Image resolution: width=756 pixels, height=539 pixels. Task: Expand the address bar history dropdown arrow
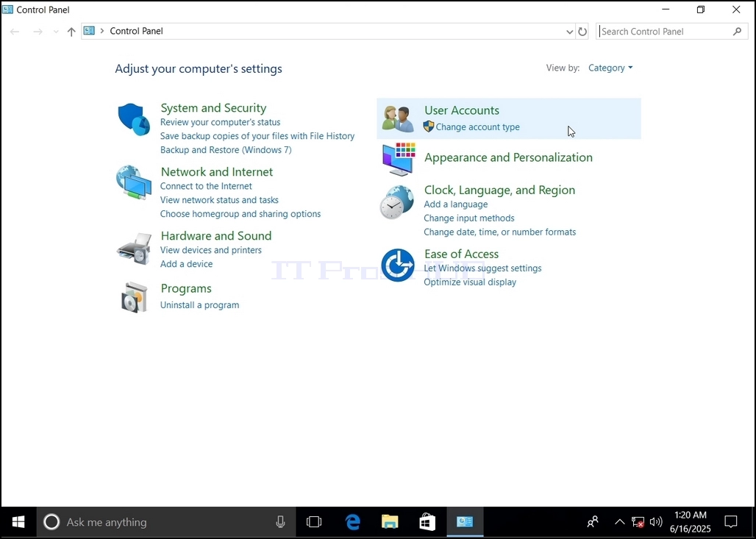569,32
